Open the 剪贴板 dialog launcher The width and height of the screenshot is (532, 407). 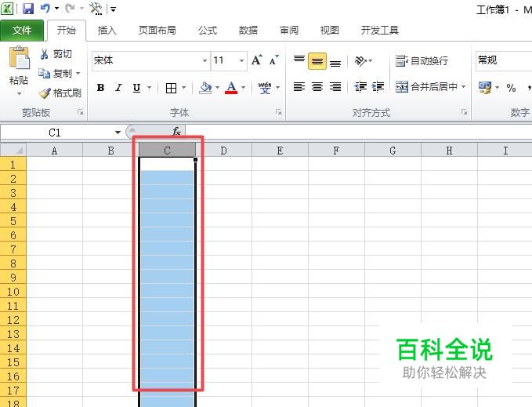81,112
